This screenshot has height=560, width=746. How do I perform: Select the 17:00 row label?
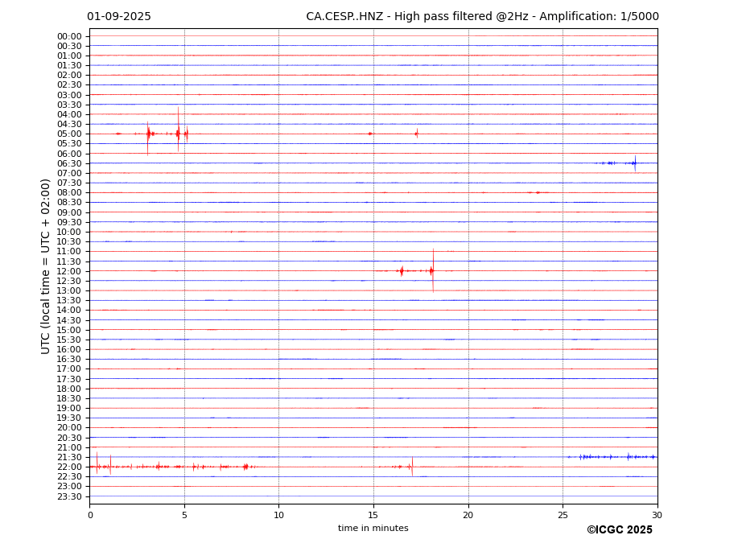click(x=69, y=369)
